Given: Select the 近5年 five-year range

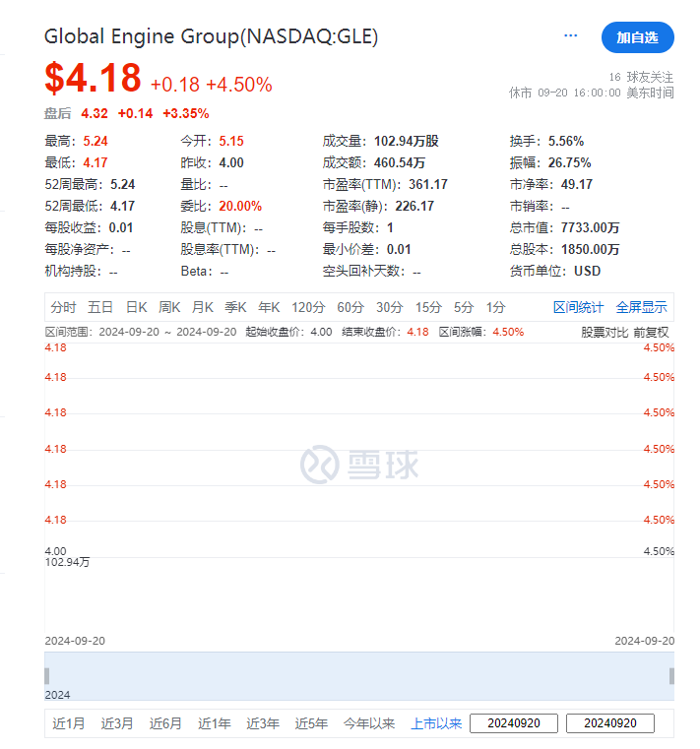Looking at the screenshot, I should pyautogui.click(x=311, y=723).
